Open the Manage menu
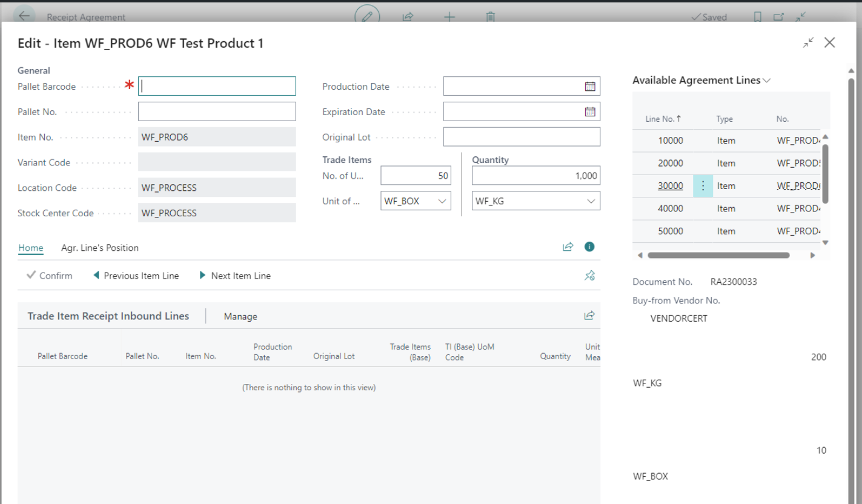The height and width of the screenshot is (504, 862). click(240, 316)
